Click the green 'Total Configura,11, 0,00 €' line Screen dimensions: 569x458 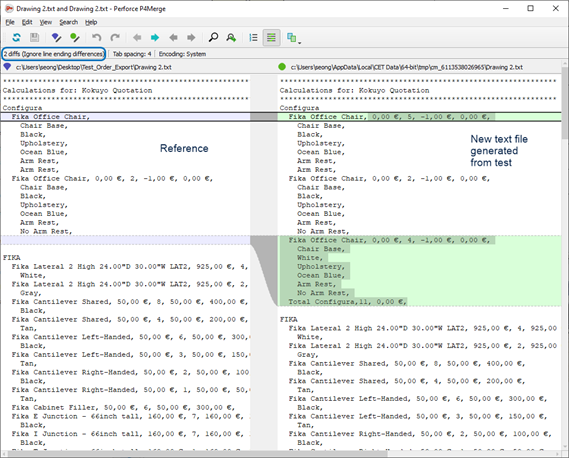pyautogui.click(x=347, y=302)
